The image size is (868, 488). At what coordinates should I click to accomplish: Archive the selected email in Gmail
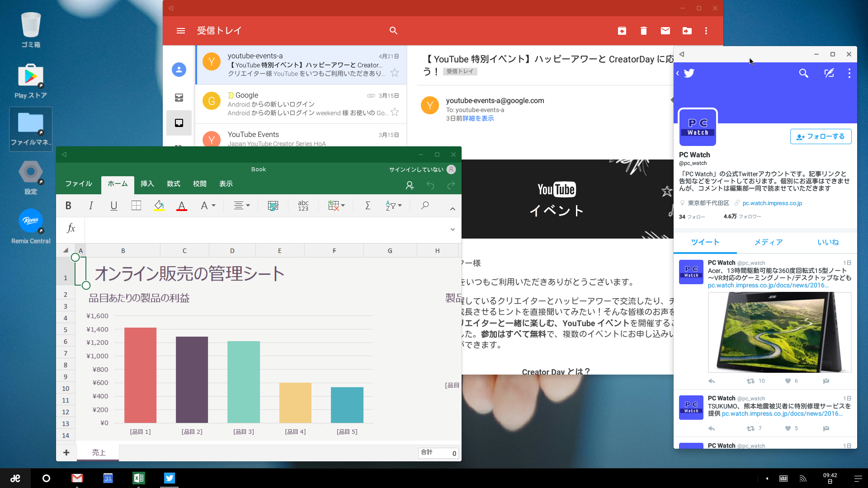tap(622, 31)
